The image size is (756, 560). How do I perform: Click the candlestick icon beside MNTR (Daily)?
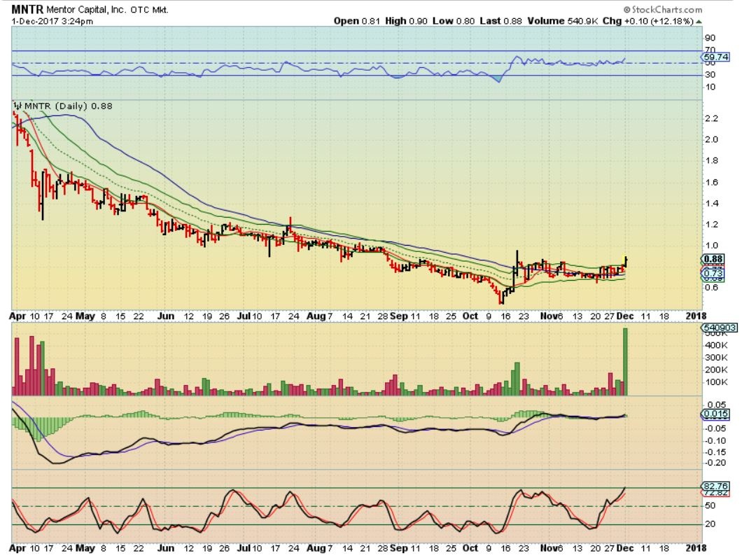tap(17, 106)
